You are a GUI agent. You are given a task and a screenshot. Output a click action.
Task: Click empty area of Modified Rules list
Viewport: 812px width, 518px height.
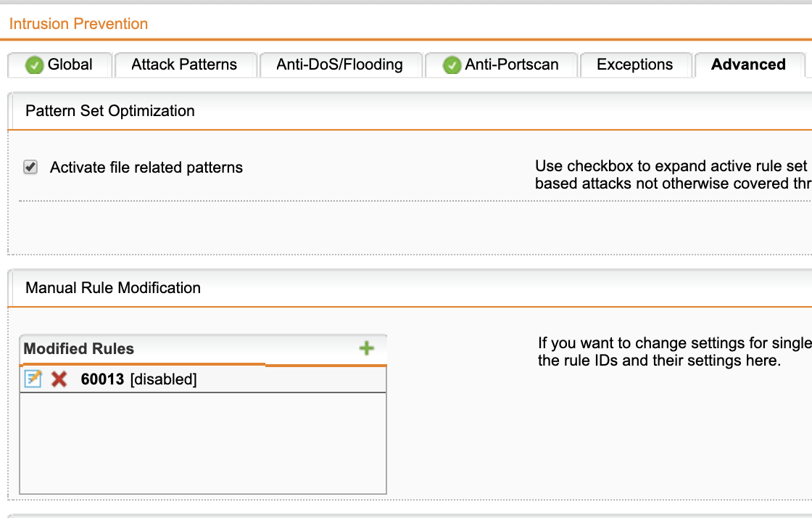(x=203, y=443)
